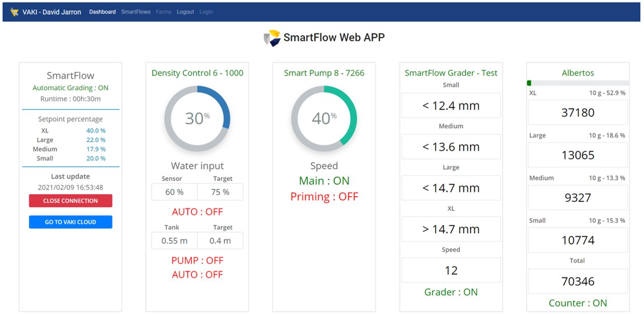Click the Smart Pump 8 - 7266 heading
Image resolution: width=644 pixels, height=314 pixels.
coord(324,73)
